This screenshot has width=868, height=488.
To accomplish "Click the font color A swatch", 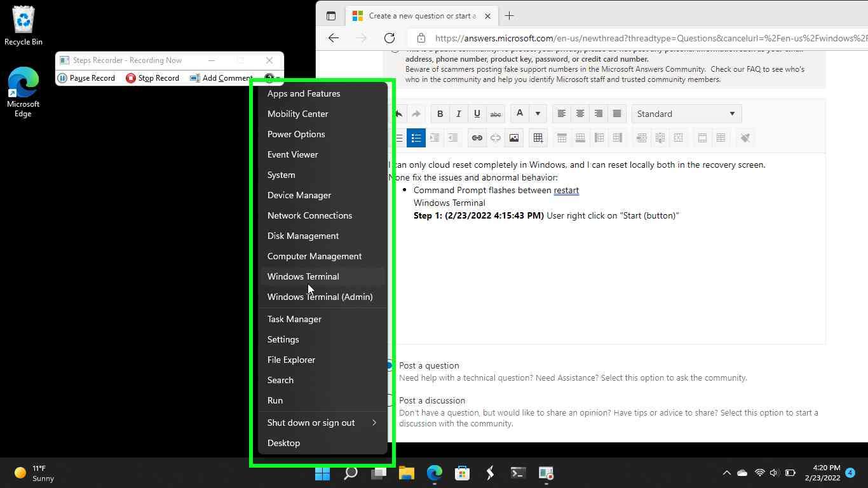I will pos(519,114).
